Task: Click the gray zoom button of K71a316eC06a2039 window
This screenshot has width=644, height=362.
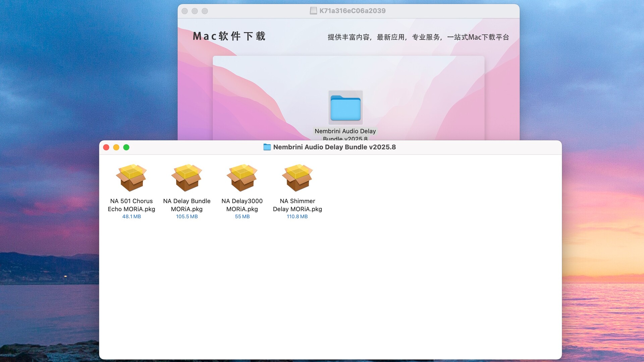Action: point(205,11)
